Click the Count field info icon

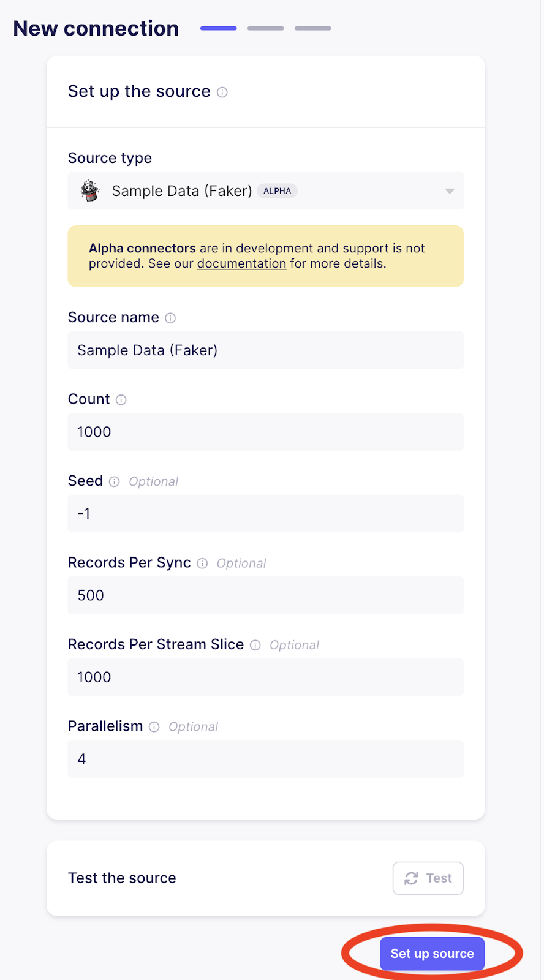point(121,399)
